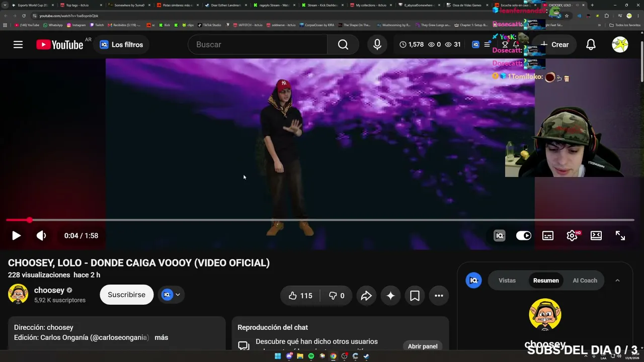The image size is (644, 362).
Task: Click 'Abrir panel' for chat replay
Action: pyautogui.click(x=423, y=346)
